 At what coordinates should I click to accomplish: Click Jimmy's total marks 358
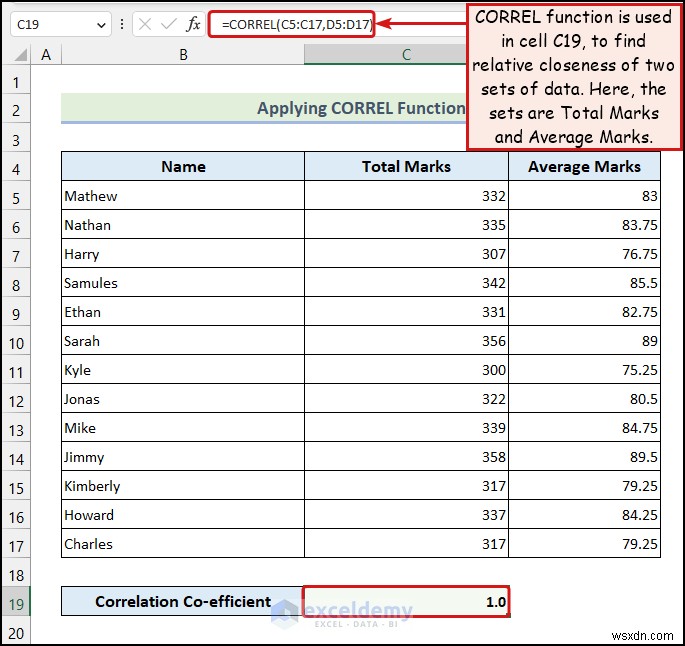[406, 457]
